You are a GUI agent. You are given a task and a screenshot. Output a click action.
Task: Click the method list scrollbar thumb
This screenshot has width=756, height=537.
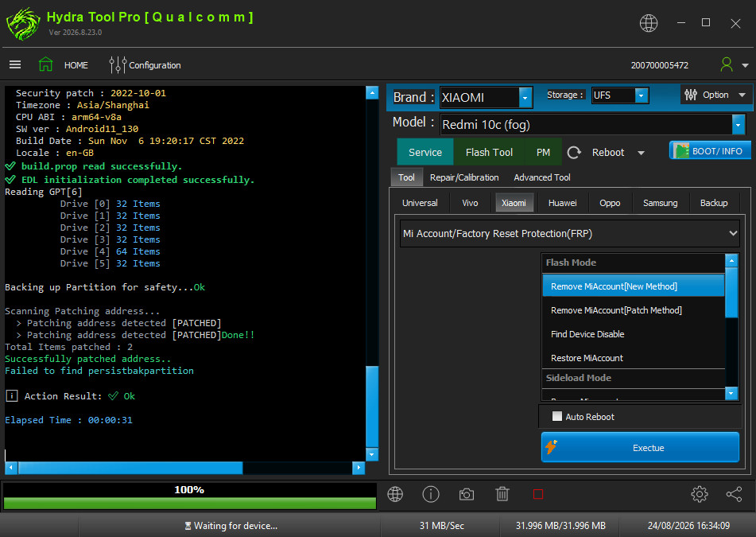point(731,292)
